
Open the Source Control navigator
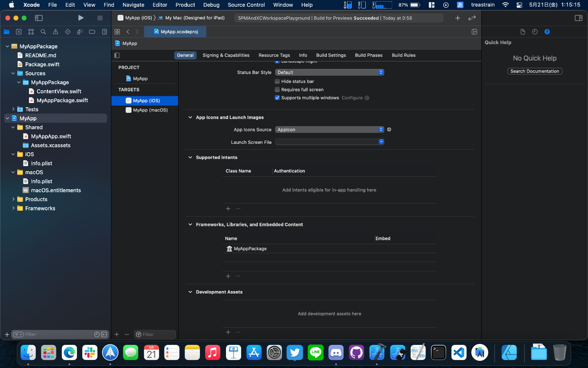(18, 32)
